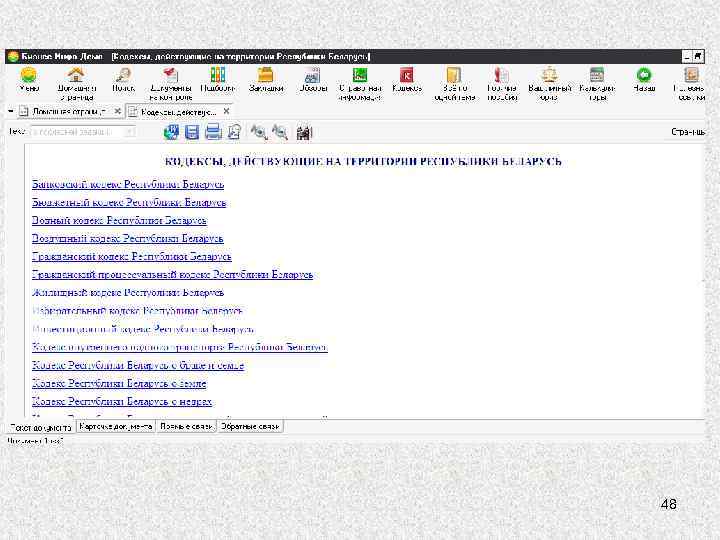Viewport: 720px width, 540px height.
Task: Open Всё по одной теме icon
Action: coord(454,75)
